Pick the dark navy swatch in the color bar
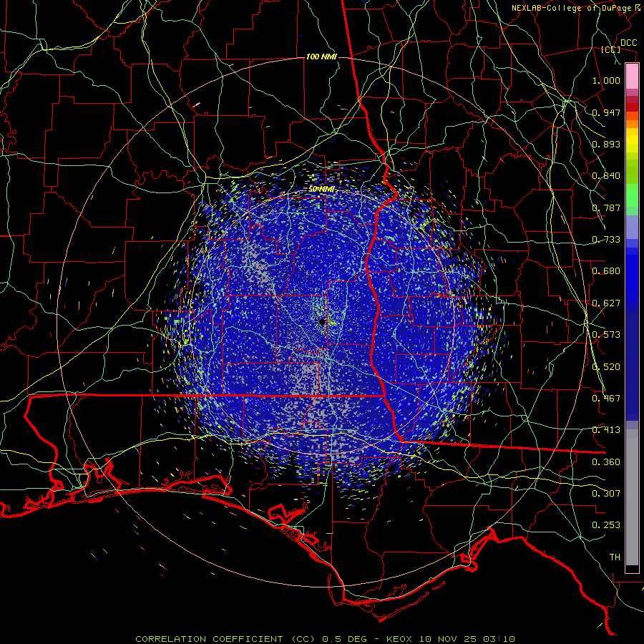 tap(632, 361)
